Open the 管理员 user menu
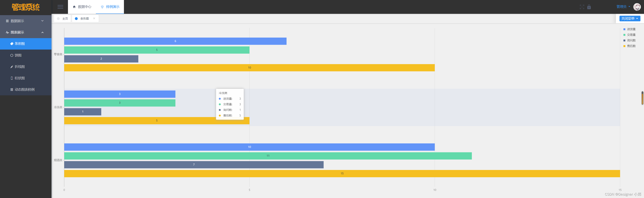 pos(623,7)
